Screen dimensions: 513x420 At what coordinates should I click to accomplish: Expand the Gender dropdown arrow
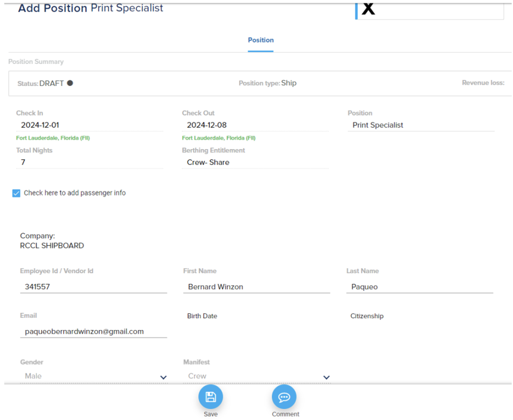click(x=163, y=377)
